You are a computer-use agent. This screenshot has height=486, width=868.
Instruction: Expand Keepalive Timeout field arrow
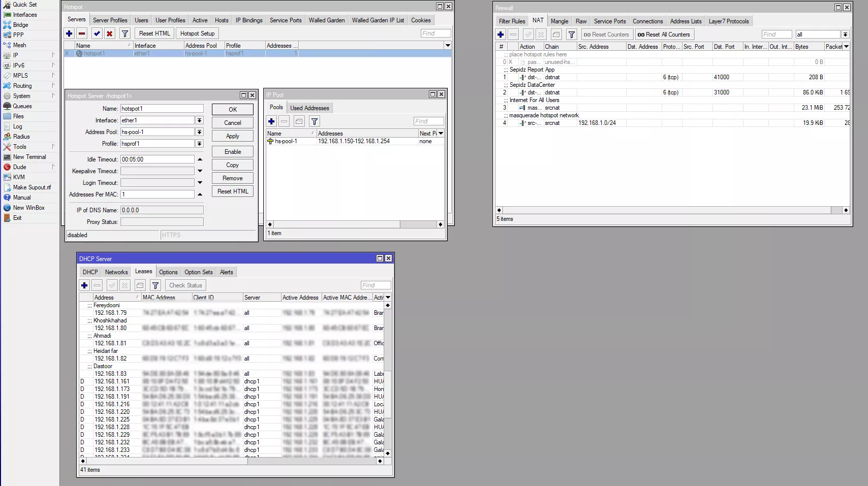tap(200, 171)
